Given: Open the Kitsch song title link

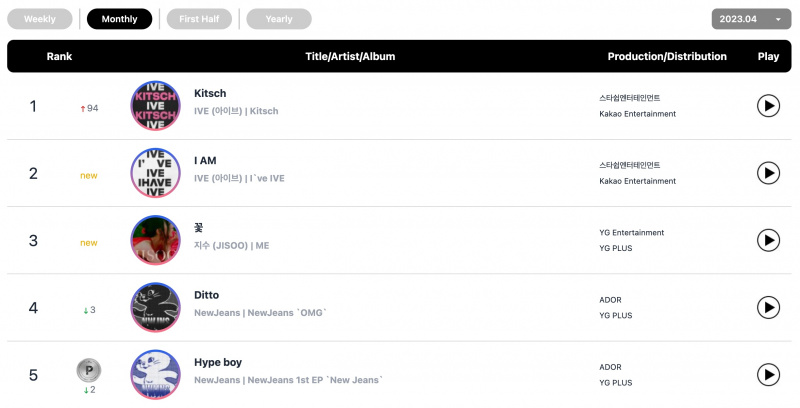Looking at the screenshot, I should click(x=210, y=93).
